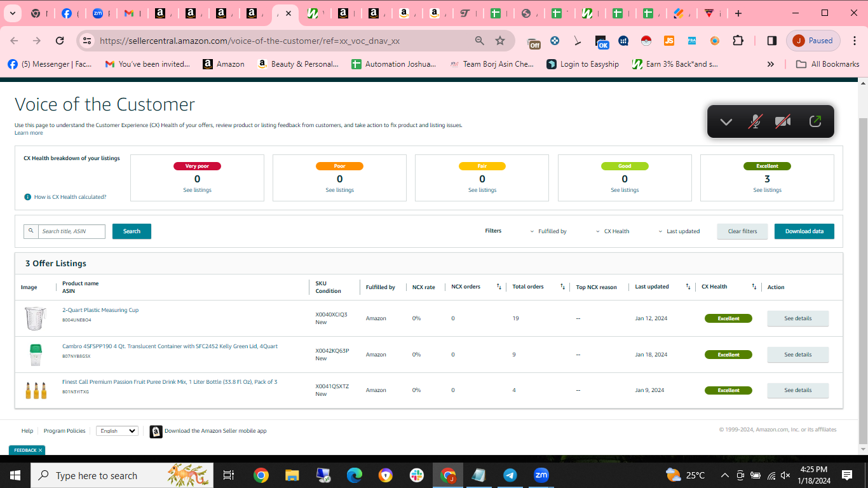See listings under the Very poor card
The image size is (868, 488).
click(197, 190)
